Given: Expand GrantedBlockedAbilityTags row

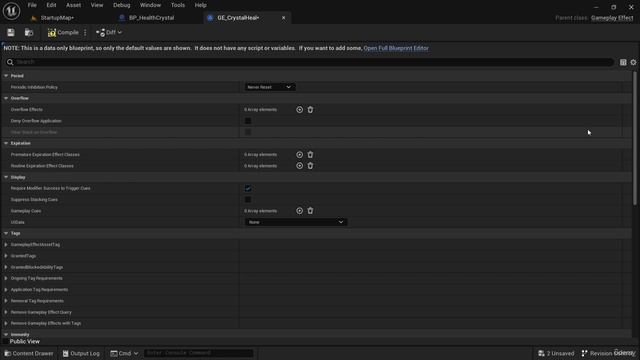Looking at the screenshot, I should [6, 267].
